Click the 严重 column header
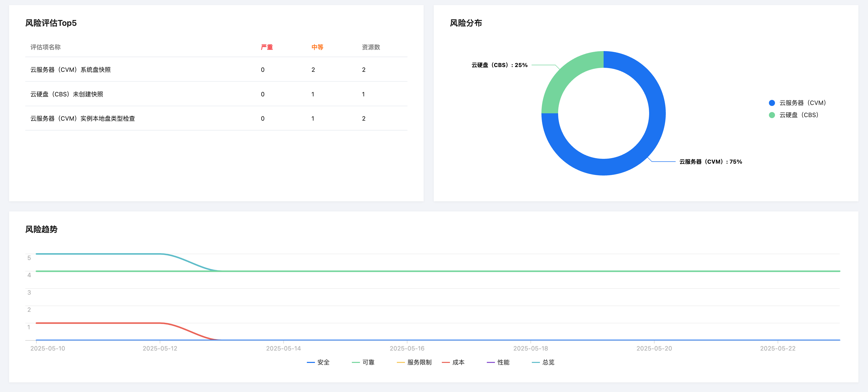The width and height of the screenshot is (868, 392). [266, 47]
